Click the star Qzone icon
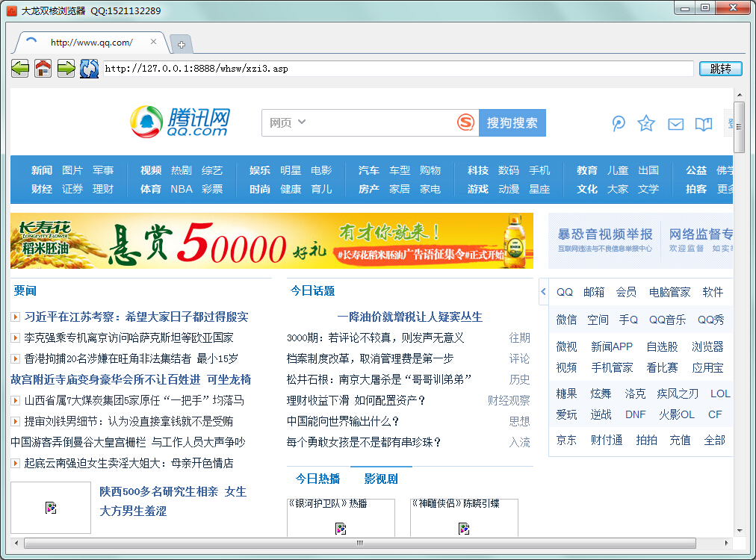The width and height of the screenshot is (756, 560). click(x=646, y=123)
